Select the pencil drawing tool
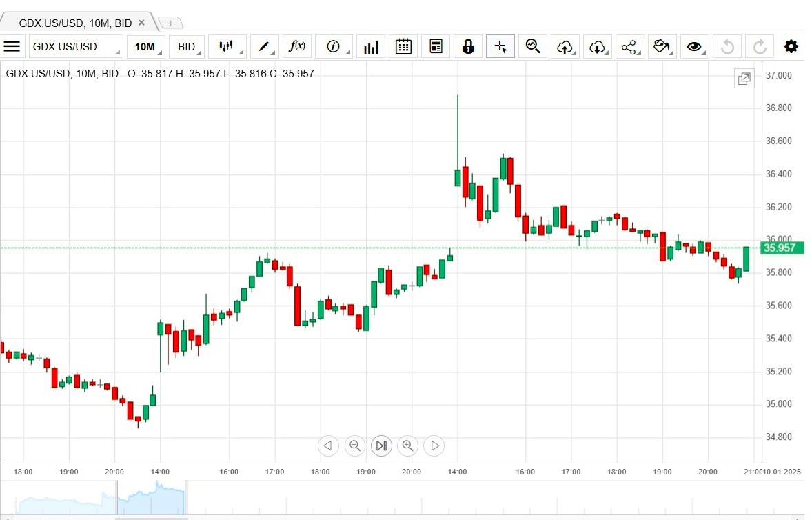 click(x=264, y=47)
